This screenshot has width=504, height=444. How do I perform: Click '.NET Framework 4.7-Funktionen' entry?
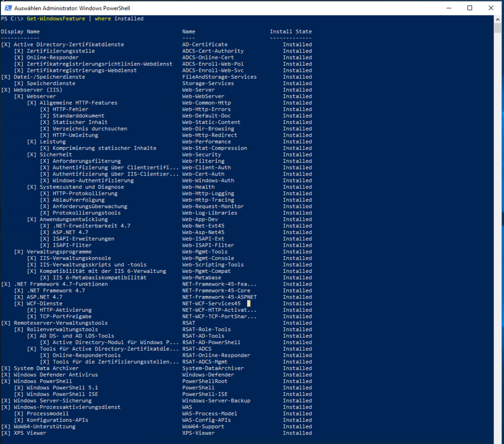(61, 284)
